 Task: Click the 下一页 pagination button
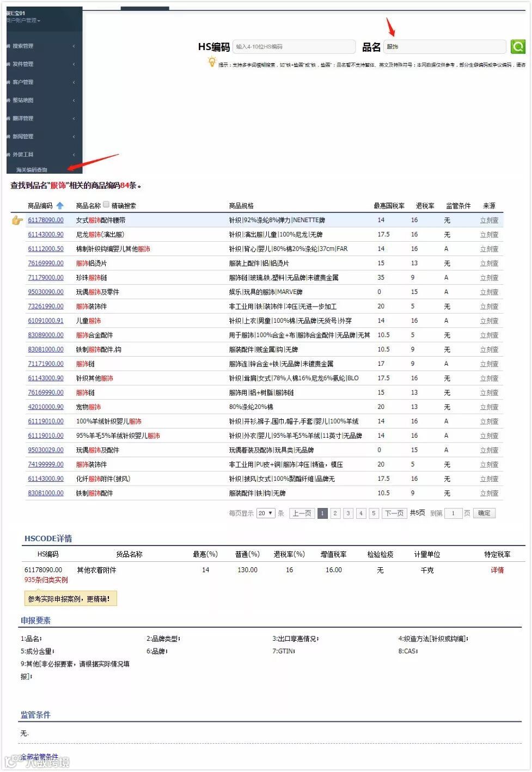click(394, 513)
